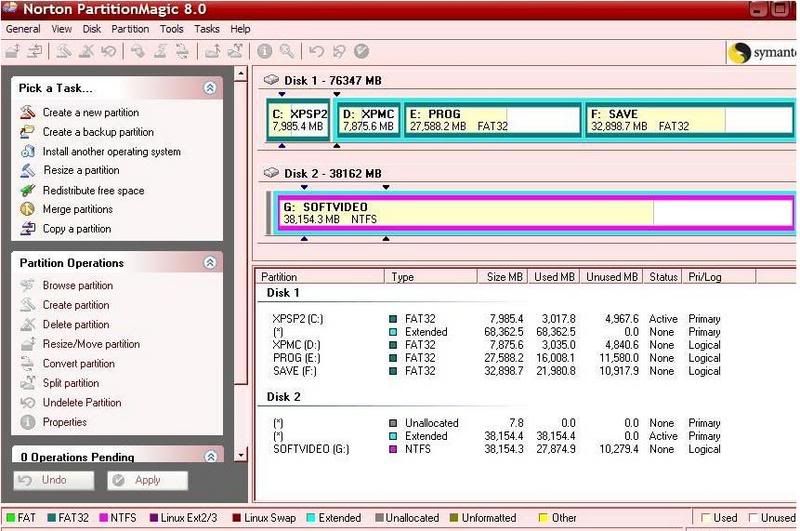Open the Partition menu
Screen dimensions: 800x531
click(x=130, y=29)
